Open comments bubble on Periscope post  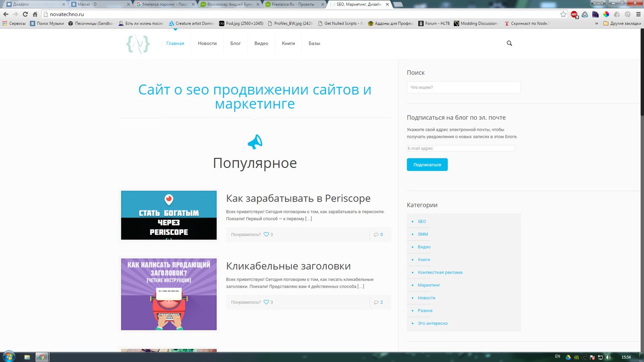coord(376,234)
